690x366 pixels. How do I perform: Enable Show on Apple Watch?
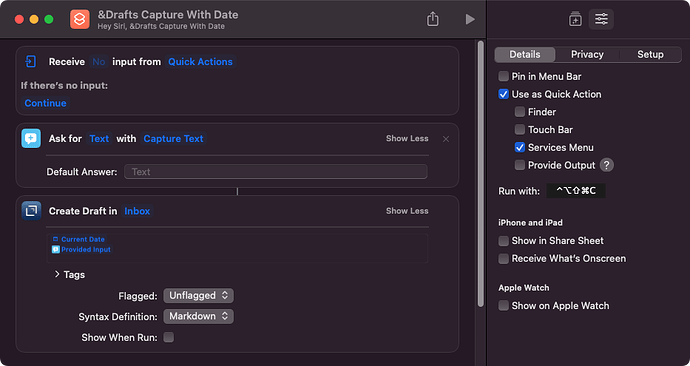coord(503,306)
